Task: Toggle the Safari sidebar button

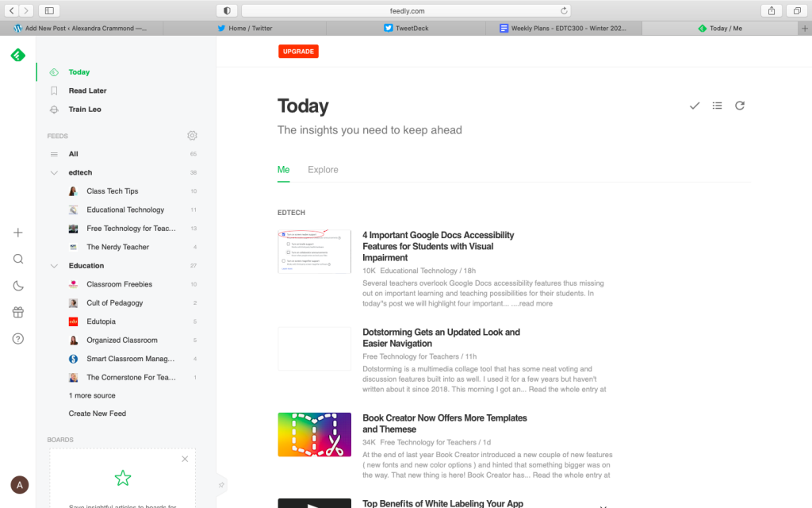Action: click(x=50, y=11)
